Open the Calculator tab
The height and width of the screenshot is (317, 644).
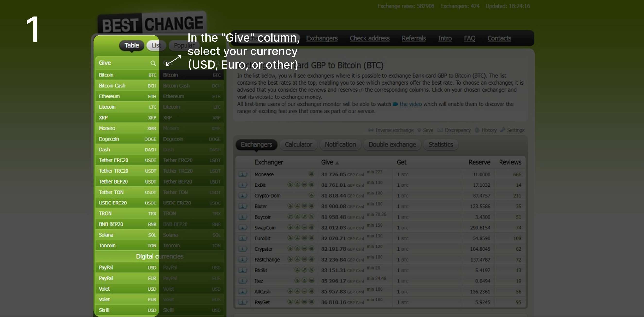pyautogui.click(x=298, y=145)
